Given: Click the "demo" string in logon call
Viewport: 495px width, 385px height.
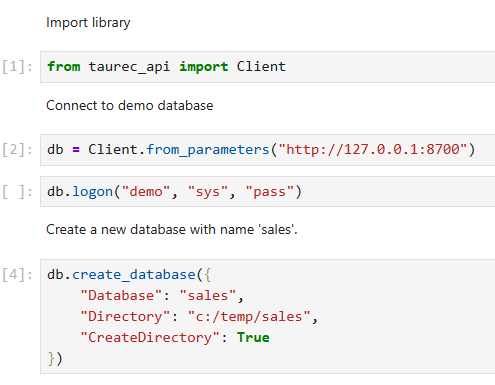Looking at the screenshot, I should click(146, 192).
